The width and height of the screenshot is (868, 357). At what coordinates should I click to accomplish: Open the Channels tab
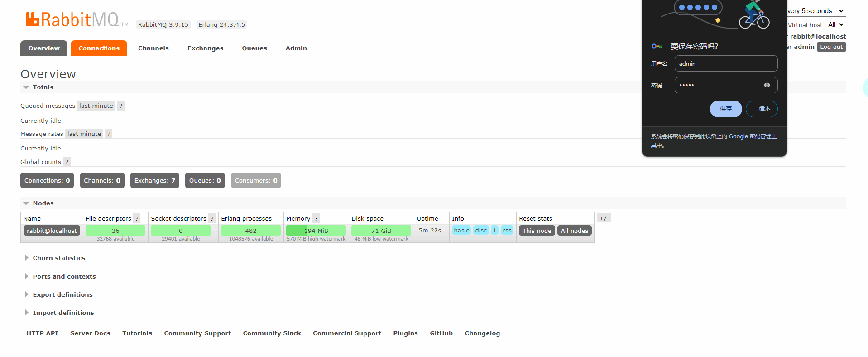[153, 48]
